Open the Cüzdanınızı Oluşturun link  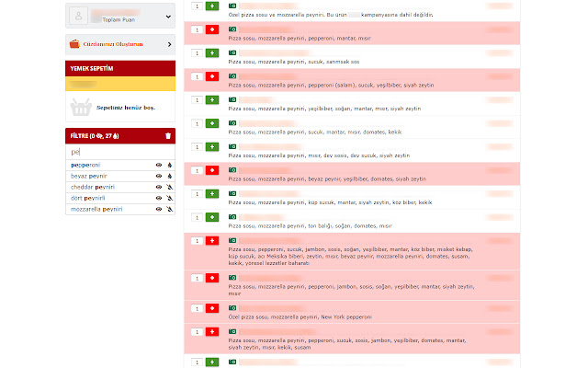[113, 44]
